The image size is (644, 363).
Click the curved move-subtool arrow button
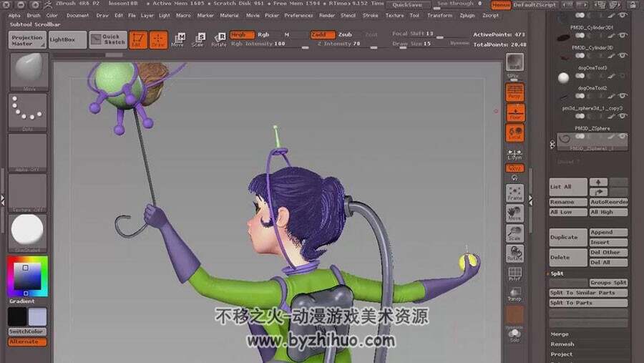coord(598,192)
